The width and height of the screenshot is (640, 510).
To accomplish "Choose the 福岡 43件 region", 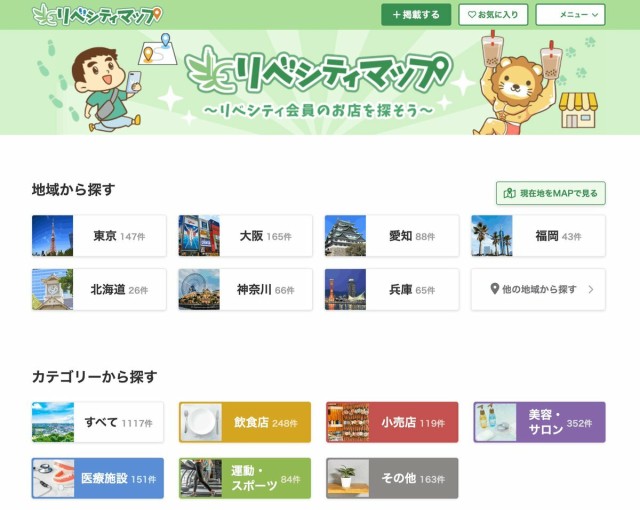I will pyautogui.click(x=538, y=236).
